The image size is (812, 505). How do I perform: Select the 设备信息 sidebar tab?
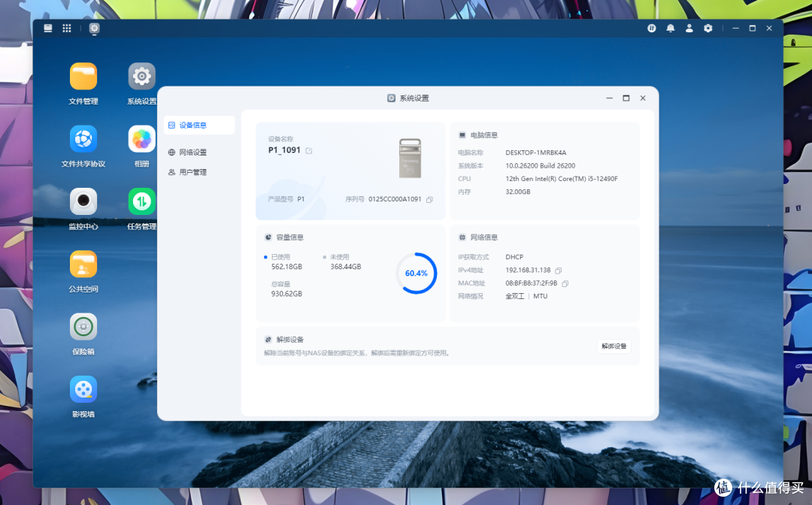(x=199, y=125)
